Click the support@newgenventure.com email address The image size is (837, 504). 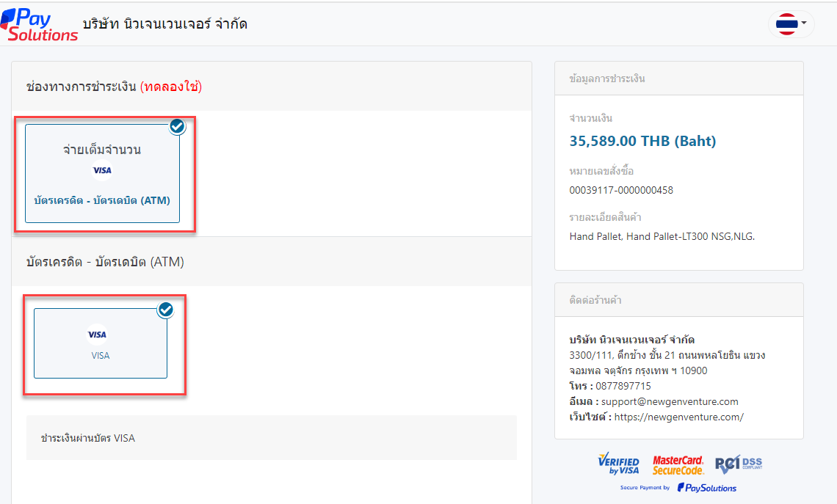(x=670, y=401)
